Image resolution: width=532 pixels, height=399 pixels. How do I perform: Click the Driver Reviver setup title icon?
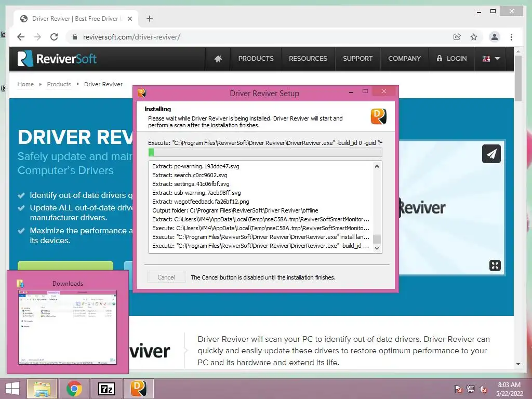[x=142, y=92]
